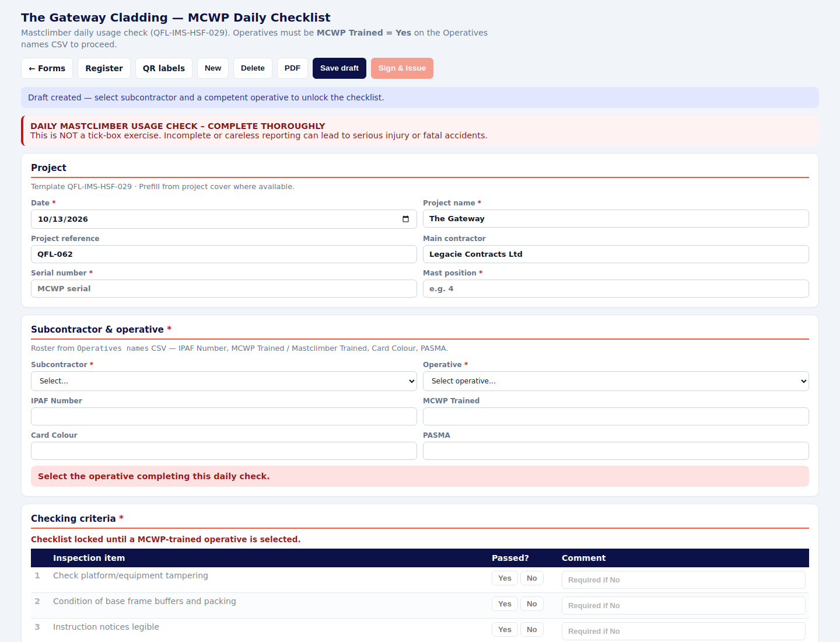The height and width of the screenshot is (642, 840).
Task: Edit the Project reference QFL-062 field
Action: [224, 254]
